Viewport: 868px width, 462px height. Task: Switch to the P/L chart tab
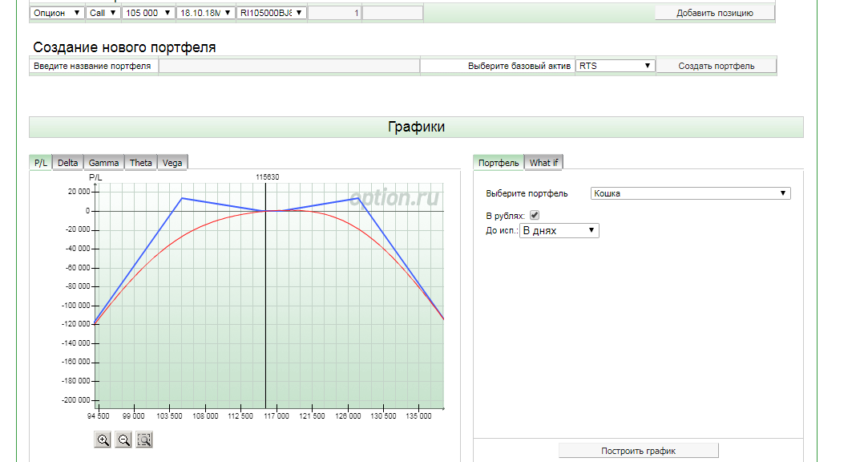click(x=40, y=162)
